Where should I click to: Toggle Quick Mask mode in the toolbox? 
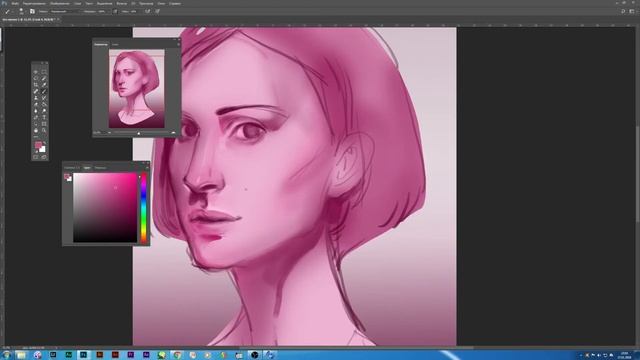(x=36, y=157)
